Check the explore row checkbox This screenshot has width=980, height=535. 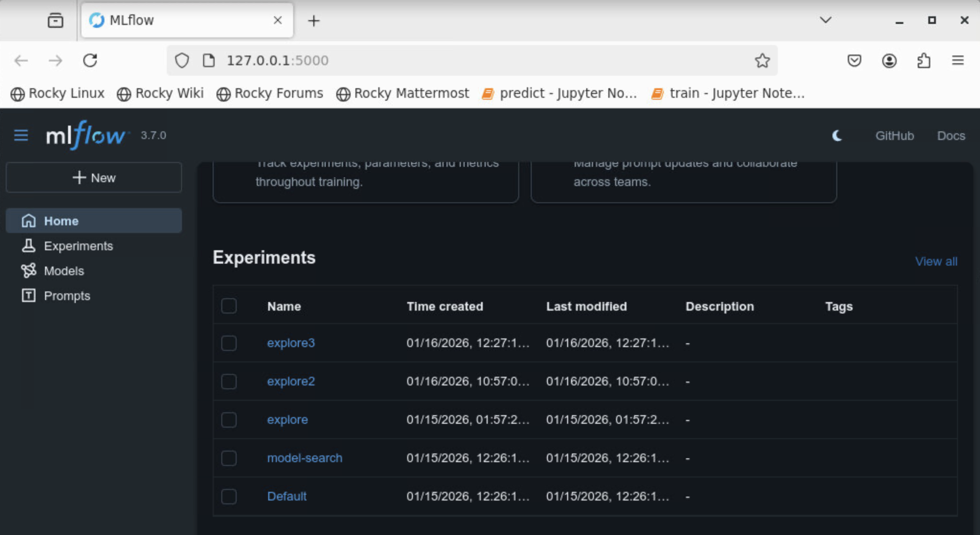[x=229, y=419]
